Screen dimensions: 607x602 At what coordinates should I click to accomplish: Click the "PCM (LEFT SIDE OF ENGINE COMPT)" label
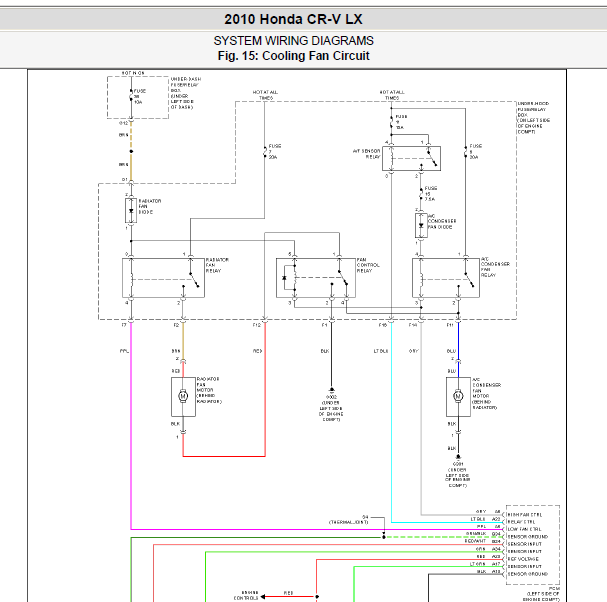point(543,594)
